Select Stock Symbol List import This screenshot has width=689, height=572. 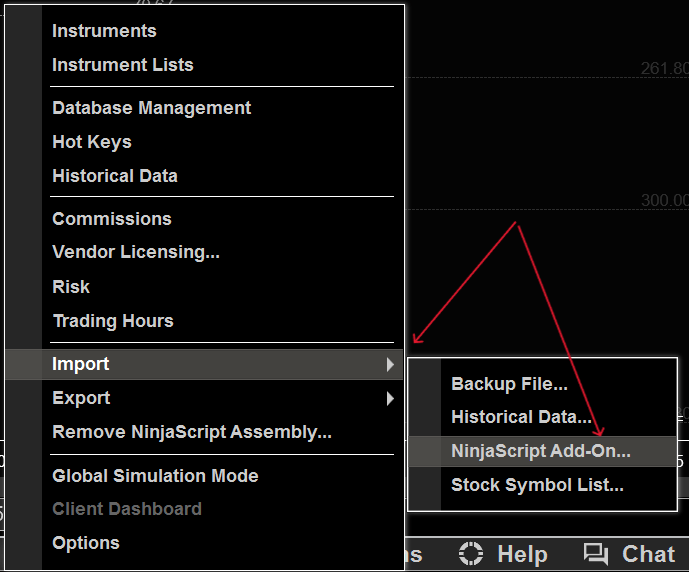click(x=537, y=485)
